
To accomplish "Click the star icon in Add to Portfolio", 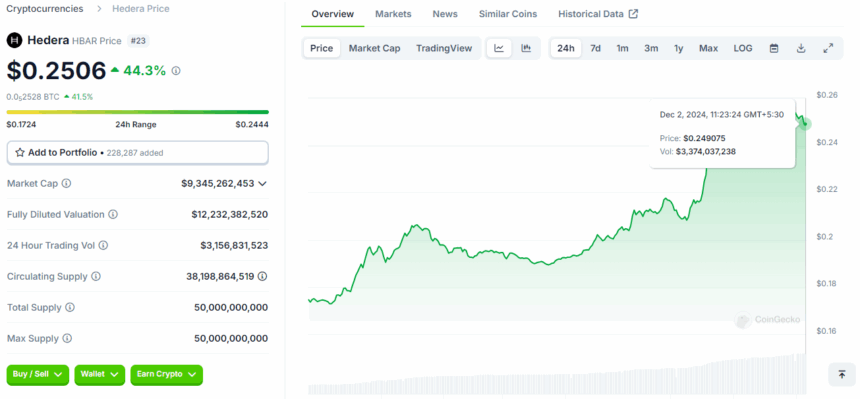I will click(x=20, y=153).
